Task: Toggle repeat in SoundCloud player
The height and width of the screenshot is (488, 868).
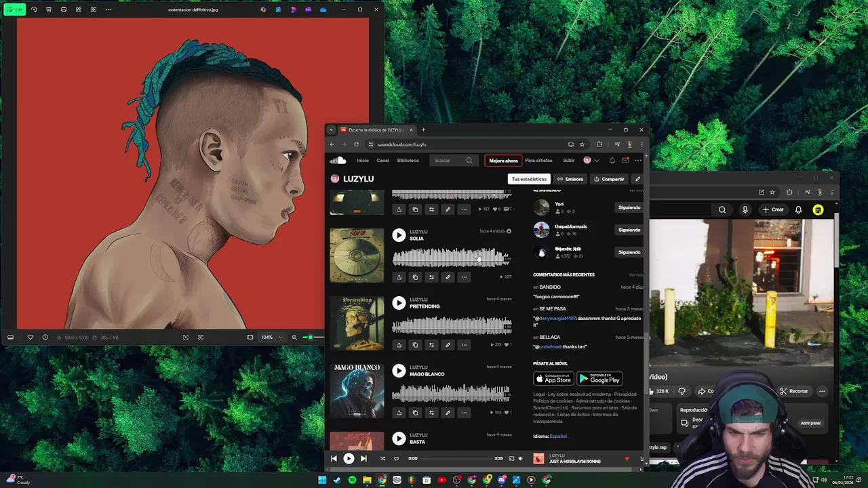Action: [x=396, y=459]
